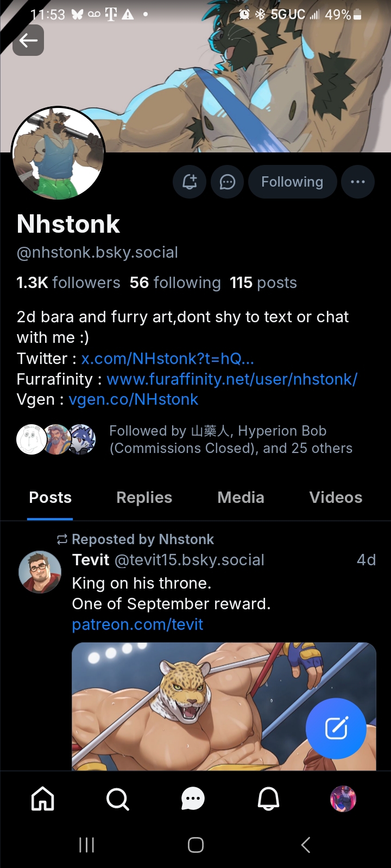
Task: Open the vgen.co/NHstonk link
Action: [x=133, y=400]
